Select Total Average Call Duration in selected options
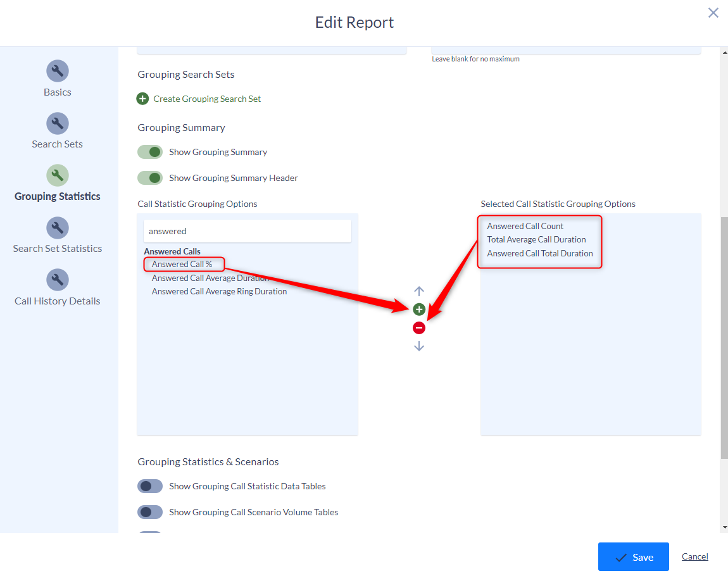The width and height of the screenshot is (728, 576). point(536,240)
